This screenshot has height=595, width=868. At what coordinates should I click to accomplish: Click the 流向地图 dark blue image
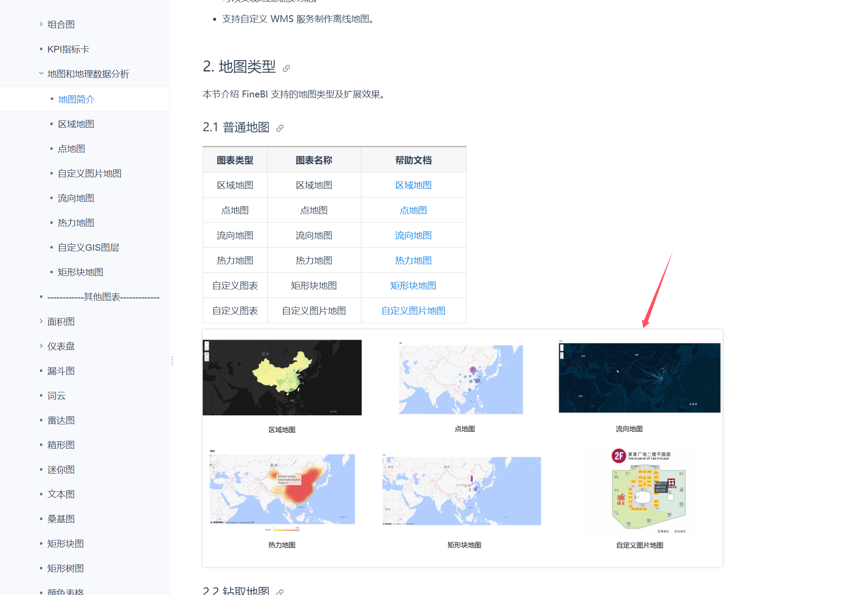pyautogui.click(x=639, y=378)
